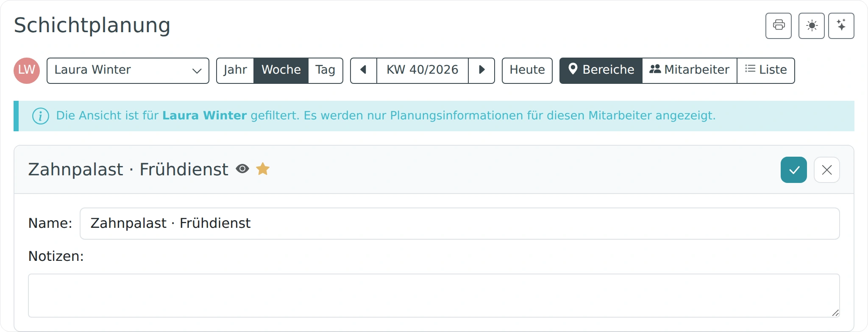Click the LW avatar circle
This screenshot has height=332, width=868.
pyautogui.click(x=27, y=71)
